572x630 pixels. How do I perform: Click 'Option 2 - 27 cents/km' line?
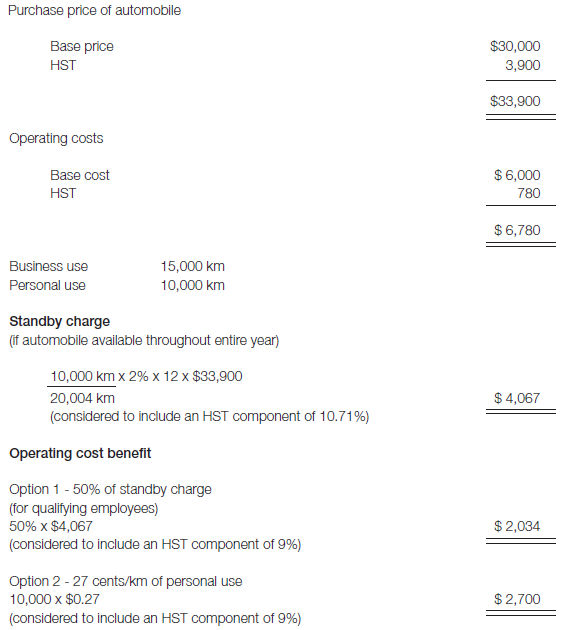tap(126, 581)
